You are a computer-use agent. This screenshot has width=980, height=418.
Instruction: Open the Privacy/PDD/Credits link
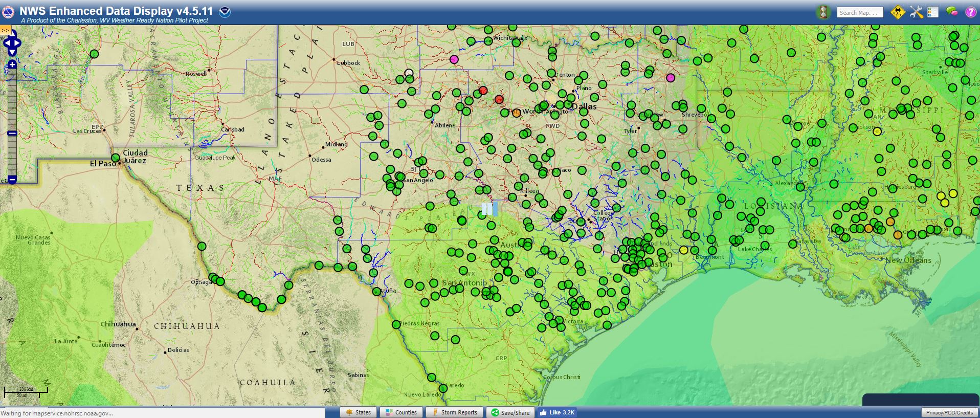949,412
